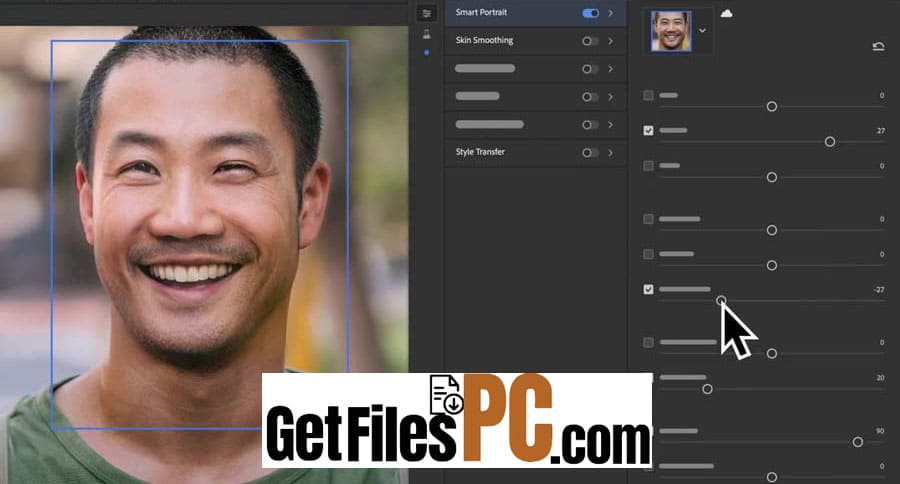
Task: Switch to the beta filters beaker icon
Action: [426, 34]
